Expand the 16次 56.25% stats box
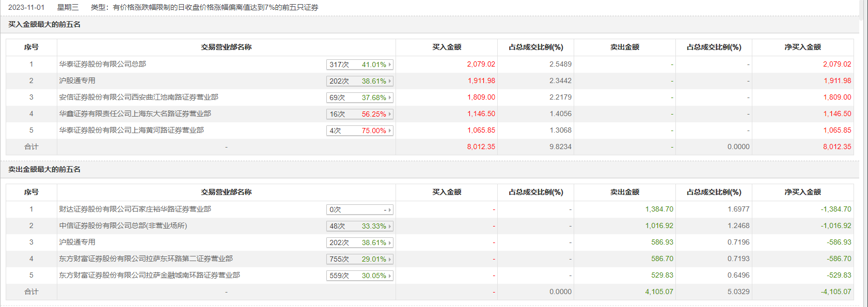The width and height of the screenshot is (868, 307). click(360, 114)
